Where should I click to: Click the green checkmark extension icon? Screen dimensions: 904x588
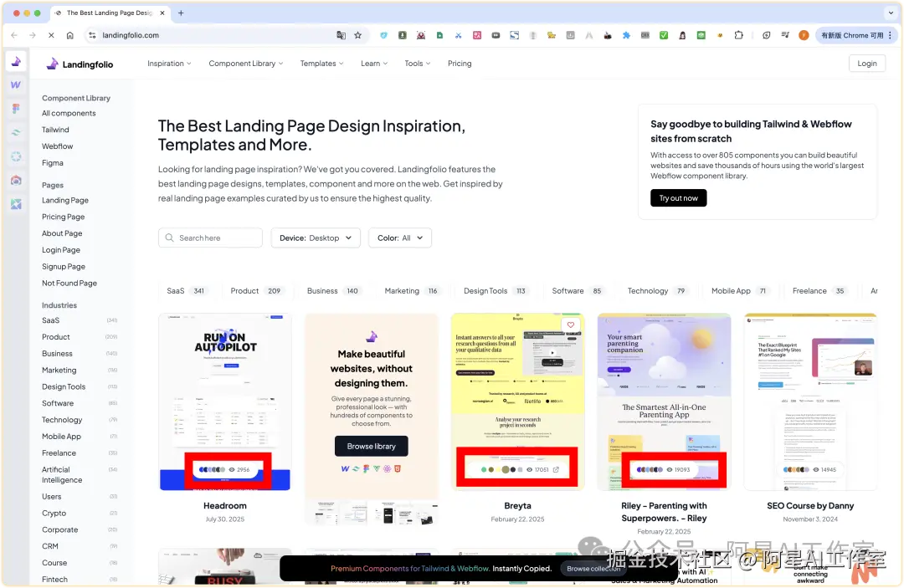[x=664, y=35]
